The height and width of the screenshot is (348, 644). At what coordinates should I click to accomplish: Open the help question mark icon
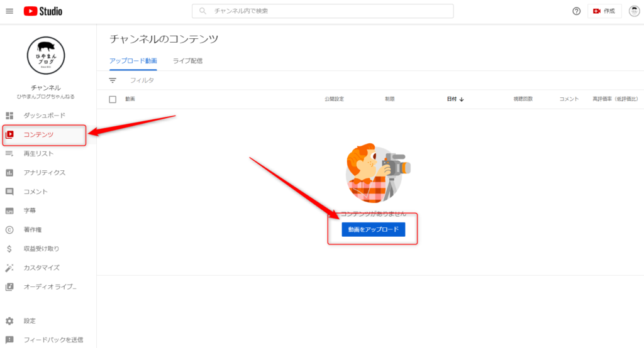click(576, 11)
